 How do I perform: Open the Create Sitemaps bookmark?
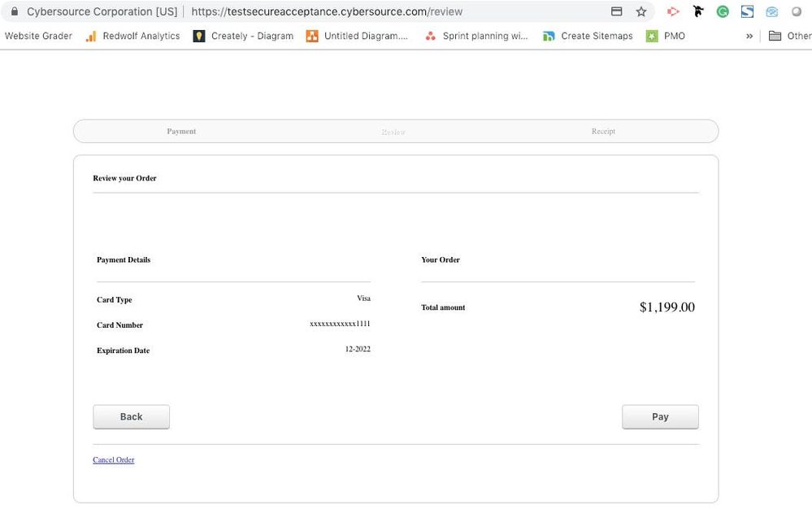click(587, 36)
